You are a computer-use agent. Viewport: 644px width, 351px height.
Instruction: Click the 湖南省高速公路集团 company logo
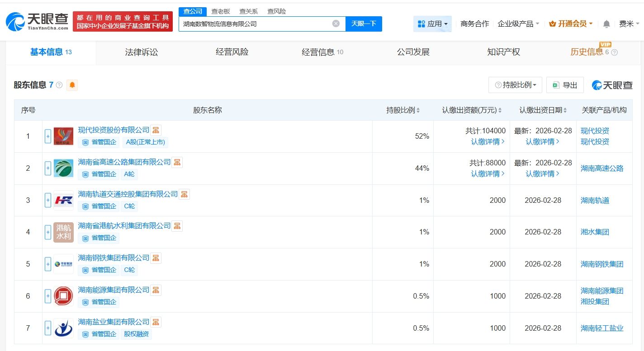[x=63, y=168]
